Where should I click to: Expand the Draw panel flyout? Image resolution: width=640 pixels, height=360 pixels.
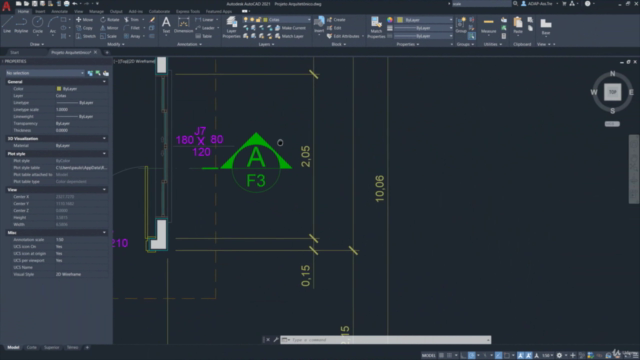(x=36, y=44)
